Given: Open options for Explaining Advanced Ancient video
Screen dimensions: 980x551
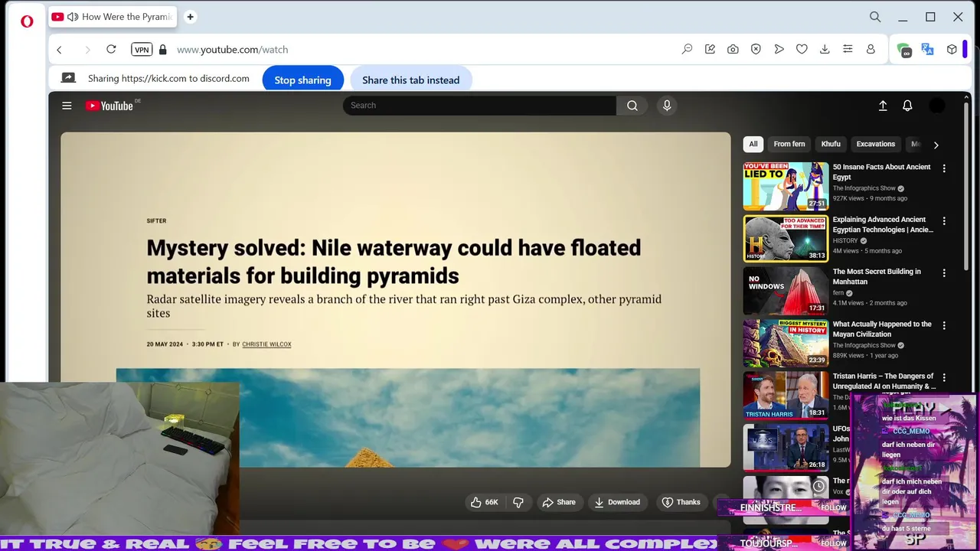Looking at the screenshot, I should click(944, 221).
